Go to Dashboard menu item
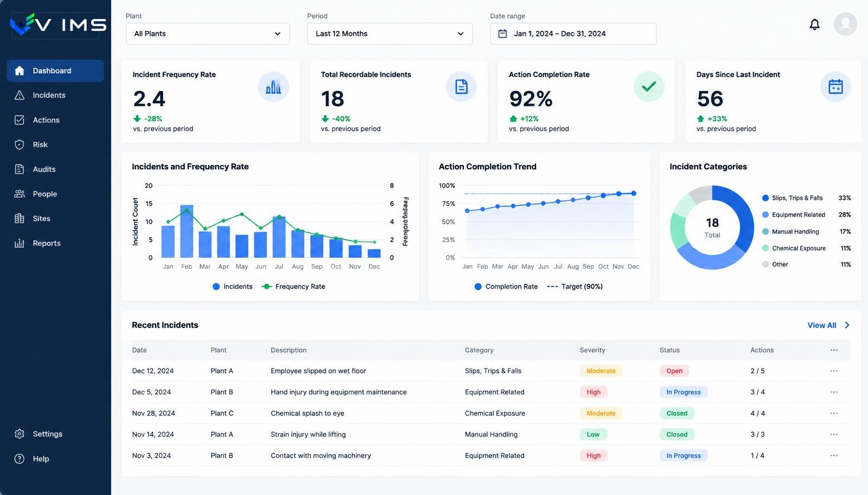 55,71
